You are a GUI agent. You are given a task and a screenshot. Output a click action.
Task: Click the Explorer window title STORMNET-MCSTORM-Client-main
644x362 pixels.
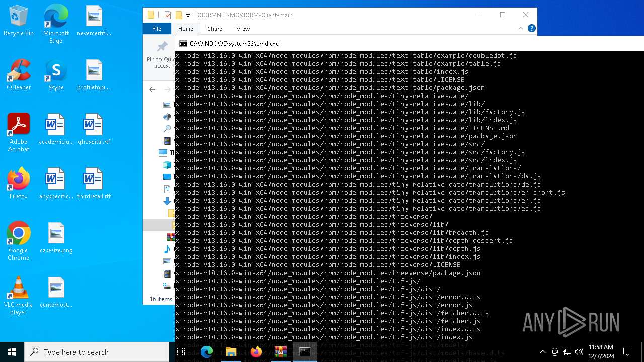tap(245, 15)
